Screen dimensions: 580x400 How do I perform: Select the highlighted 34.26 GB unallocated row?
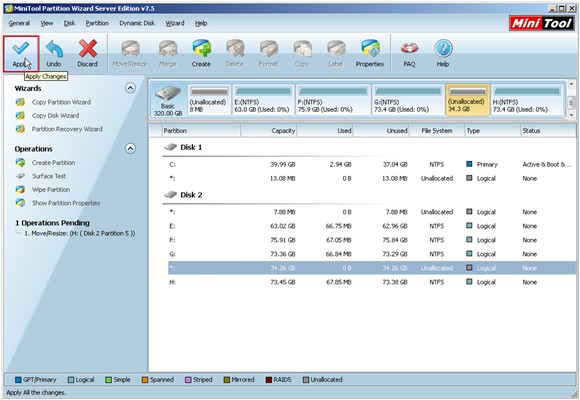pos(372,268)
